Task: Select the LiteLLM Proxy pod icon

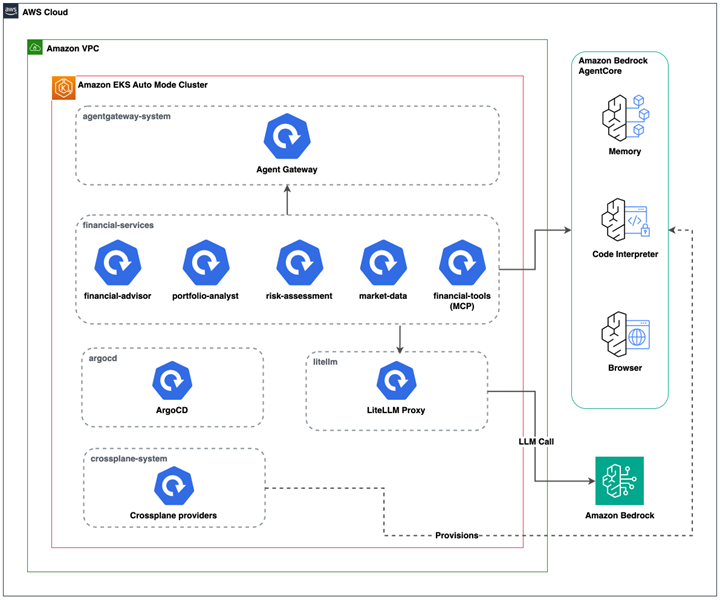Action: (x=396, y=381)
